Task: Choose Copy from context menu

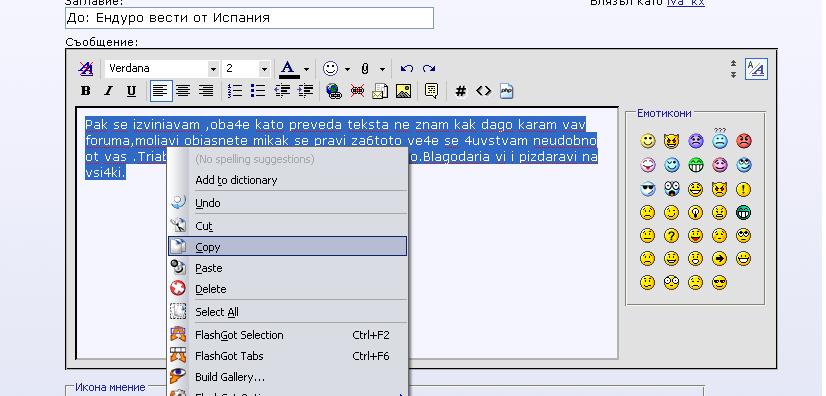Action: click(x=288, y=246)
